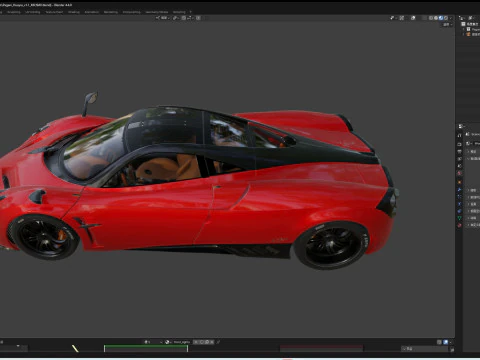
Task: Open the Object Constraints properties tab
Action: pyautogui.click(x=460, y=211)
